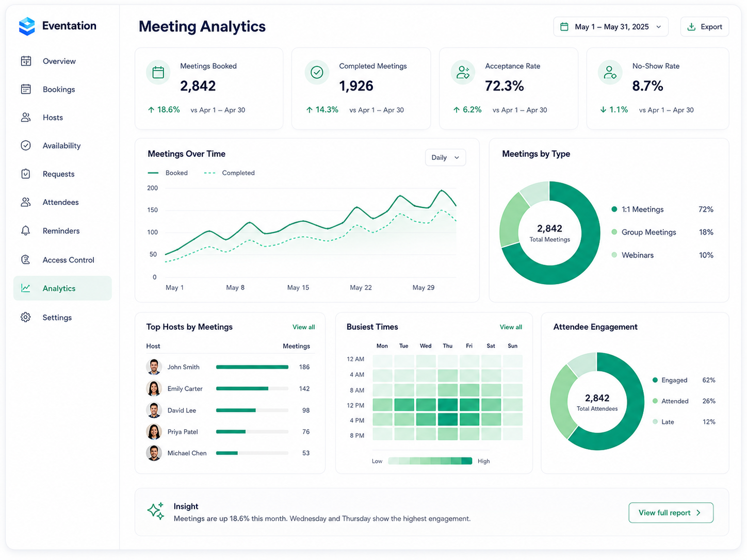Click the Requests clipboard icon

click(26, 174)
